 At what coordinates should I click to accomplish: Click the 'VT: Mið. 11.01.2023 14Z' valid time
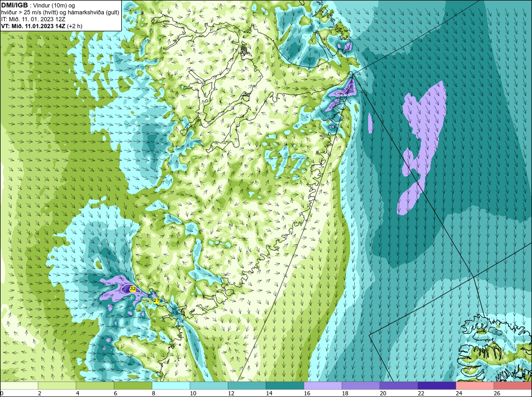(33, 26)
